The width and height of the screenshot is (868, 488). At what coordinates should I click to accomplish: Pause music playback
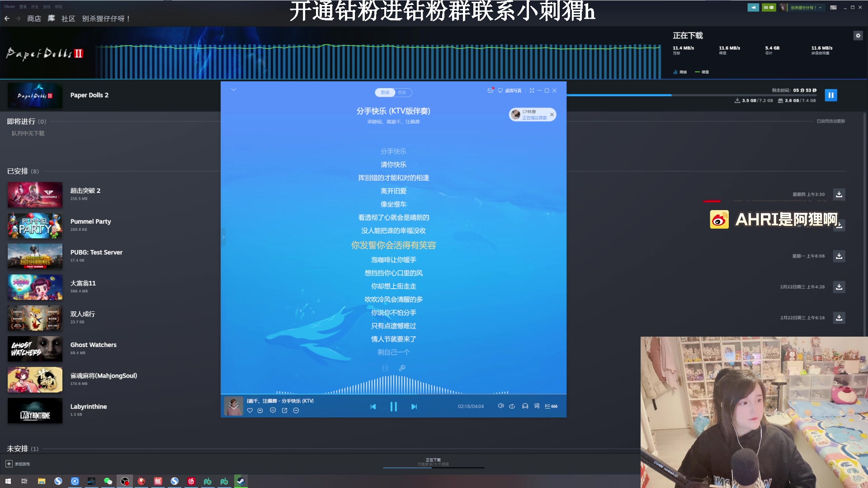point(393,407)
